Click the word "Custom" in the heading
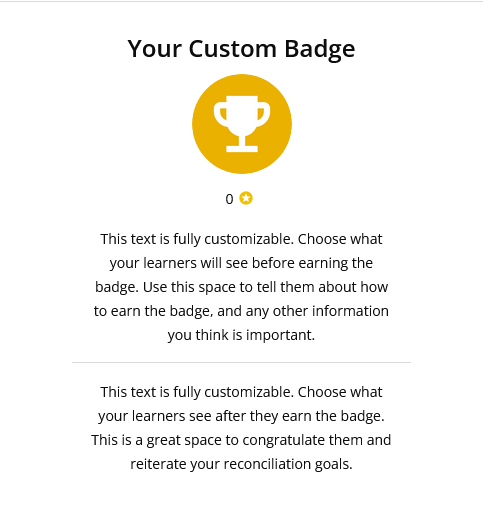Viewport: 483px width, 523px height. 232,49
